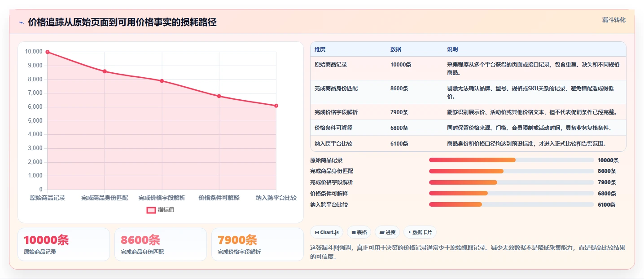Click the title 价格追踪从原始页面到可用价格事实的损耗路径
This screenshot has width=644, height=279.
pos(122,22)
